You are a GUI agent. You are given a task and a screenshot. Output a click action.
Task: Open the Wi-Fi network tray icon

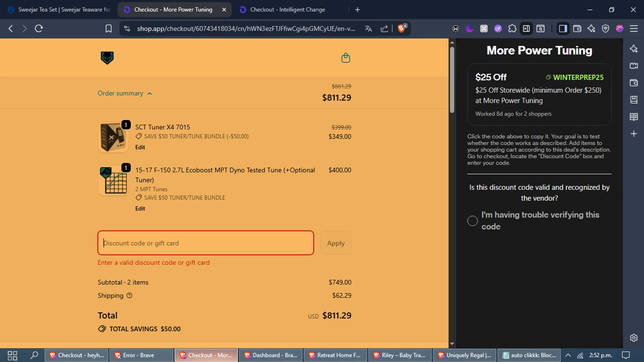click(x=580, y=355)
